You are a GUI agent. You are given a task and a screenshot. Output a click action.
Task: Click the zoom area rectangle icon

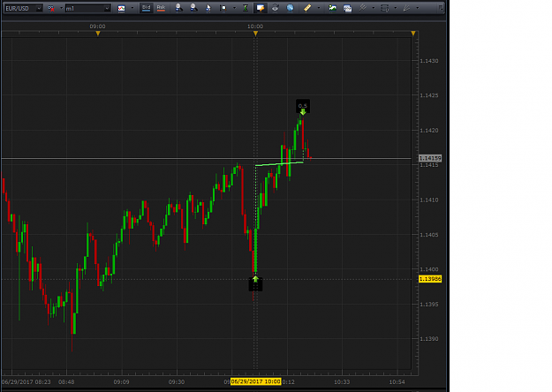223,8
